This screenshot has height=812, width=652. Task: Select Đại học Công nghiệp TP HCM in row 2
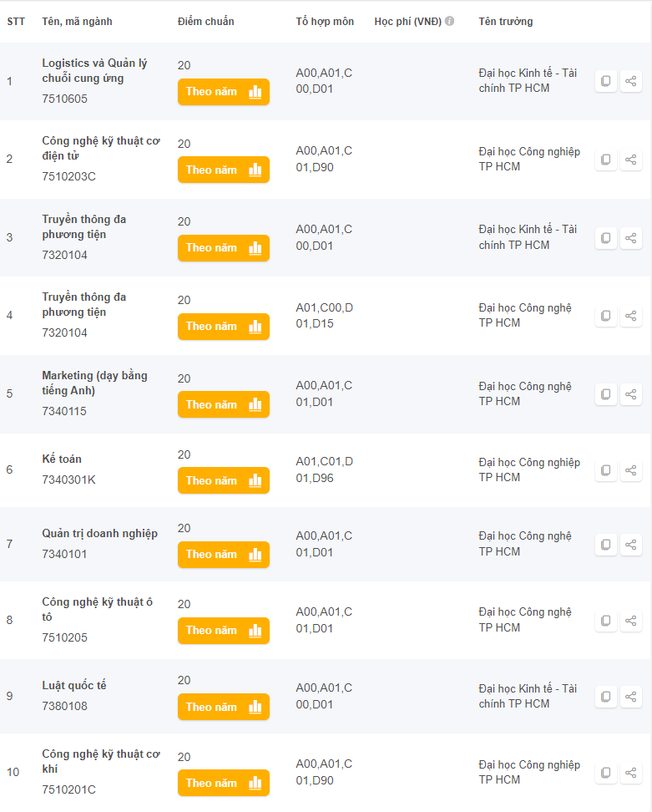[528, 159]
